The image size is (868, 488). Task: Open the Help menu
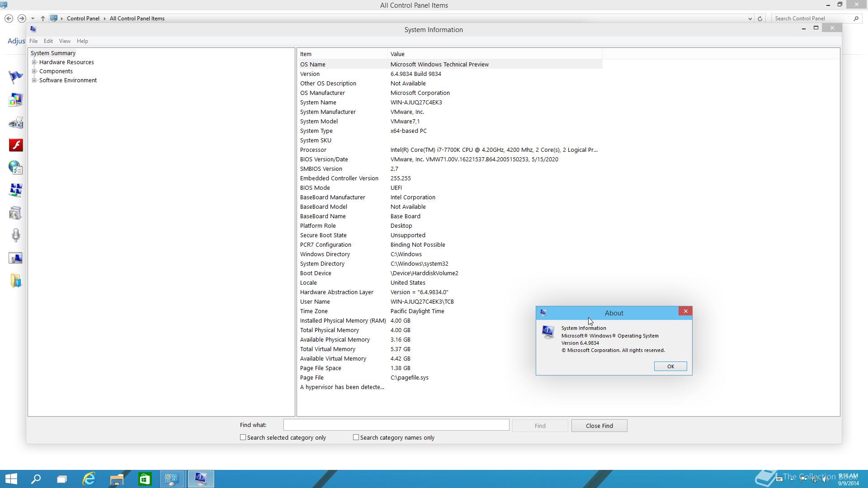pyautogui.click(x=82, y=41)
